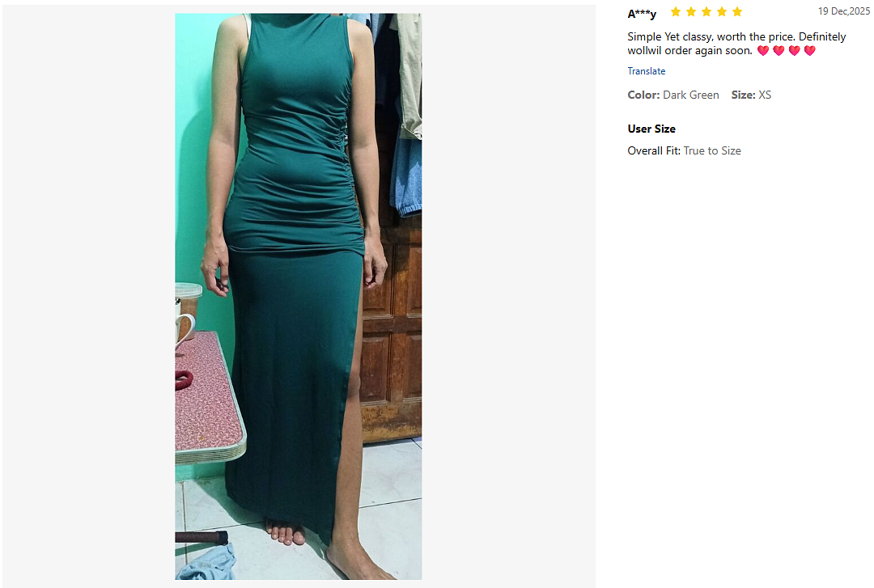Open the reviewer name A***y
The image size is (874, 588).
point(642,14)
